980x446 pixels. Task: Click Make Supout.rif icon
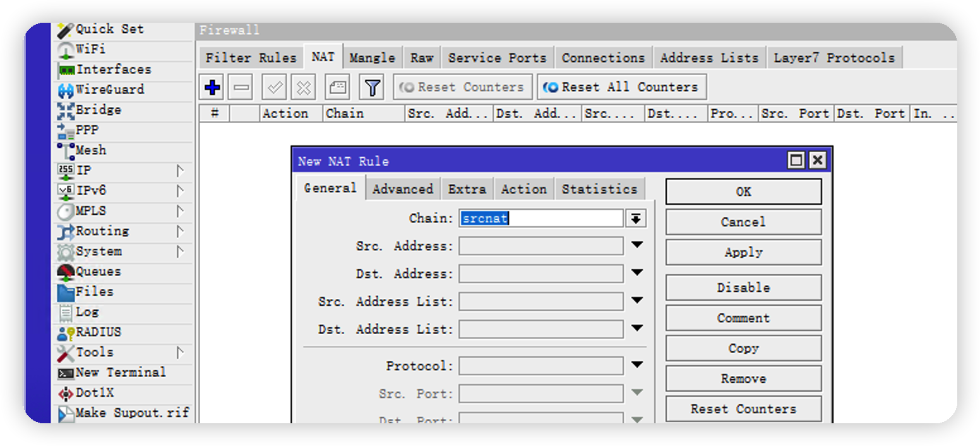(x=66, y=414)
